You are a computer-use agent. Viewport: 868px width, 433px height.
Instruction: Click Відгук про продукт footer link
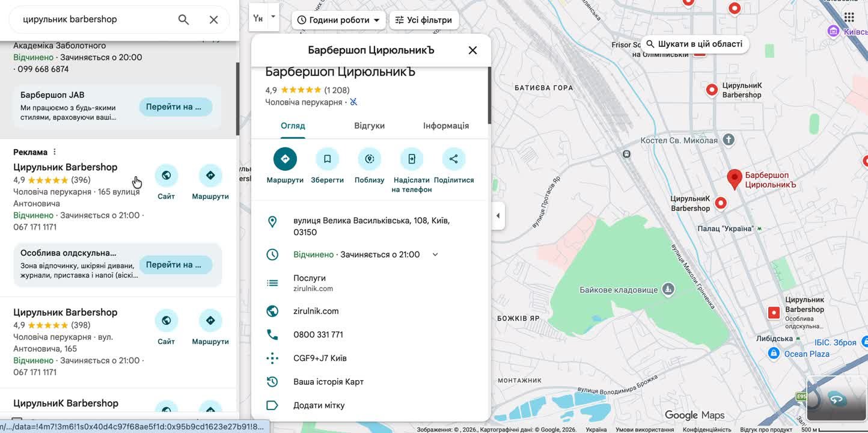click(766, 429)
